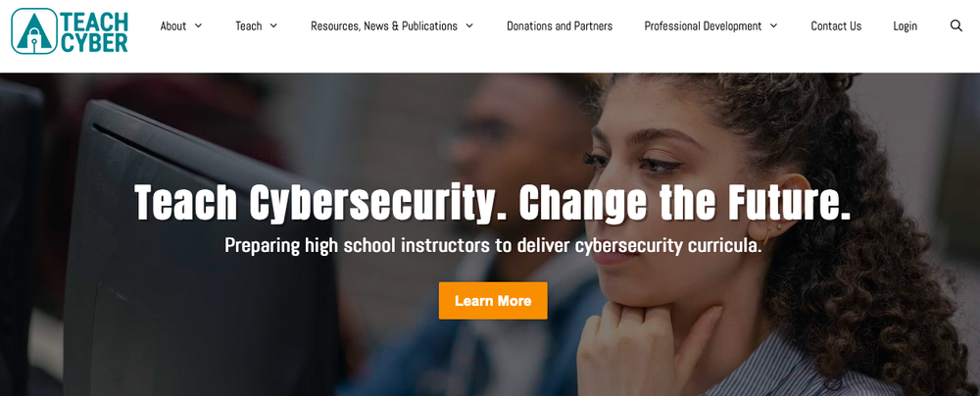Viewport: 980px width, 396px height.
Task: Expand the Professional Development chevron arrow
Action: click(774, 25)
